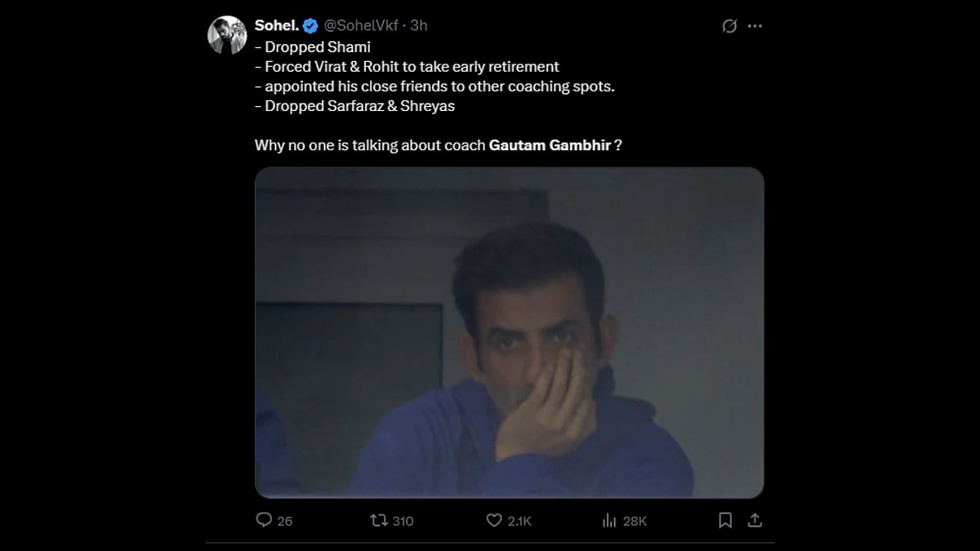
Task: Open the @SohelVkf handle link
Action: click(x=362, y=25)
